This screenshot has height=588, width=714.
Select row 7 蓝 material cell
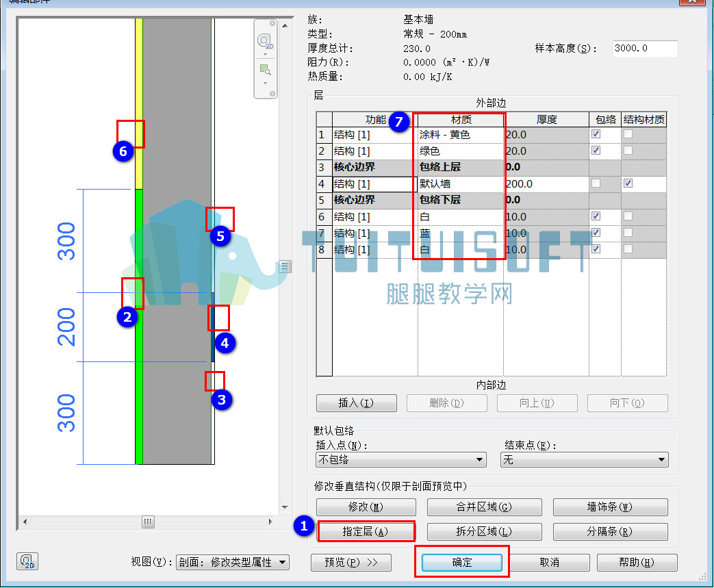[x=460, y=233]
